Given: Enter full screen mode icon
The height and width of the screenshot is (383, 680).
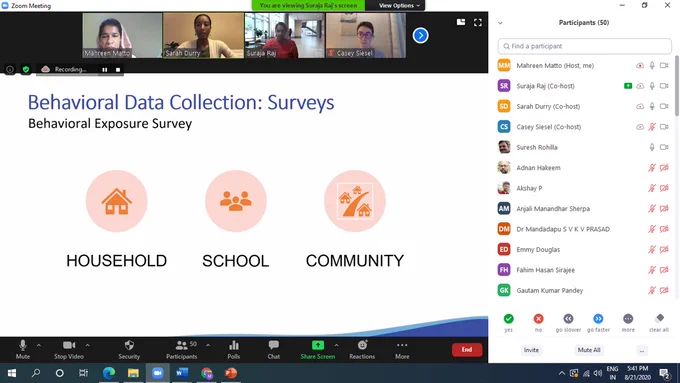Looking at the screenshot, I should [477, 23].
